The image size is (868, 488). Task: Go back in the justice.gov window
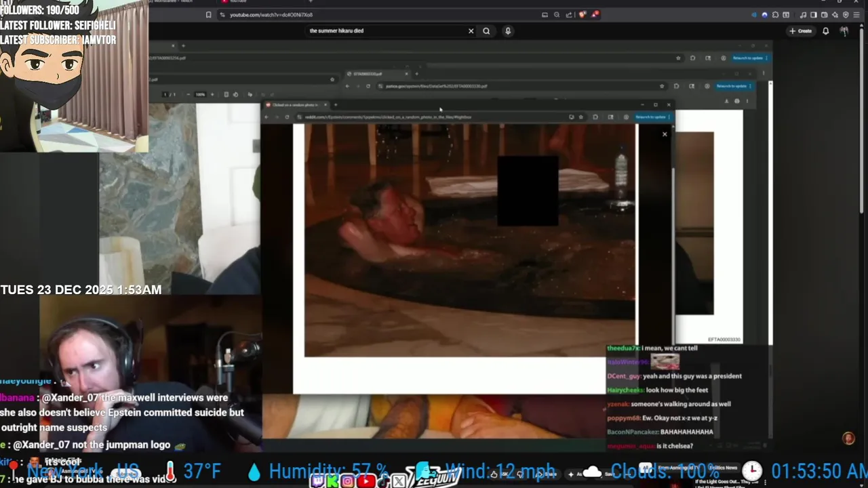coord(347,86)
